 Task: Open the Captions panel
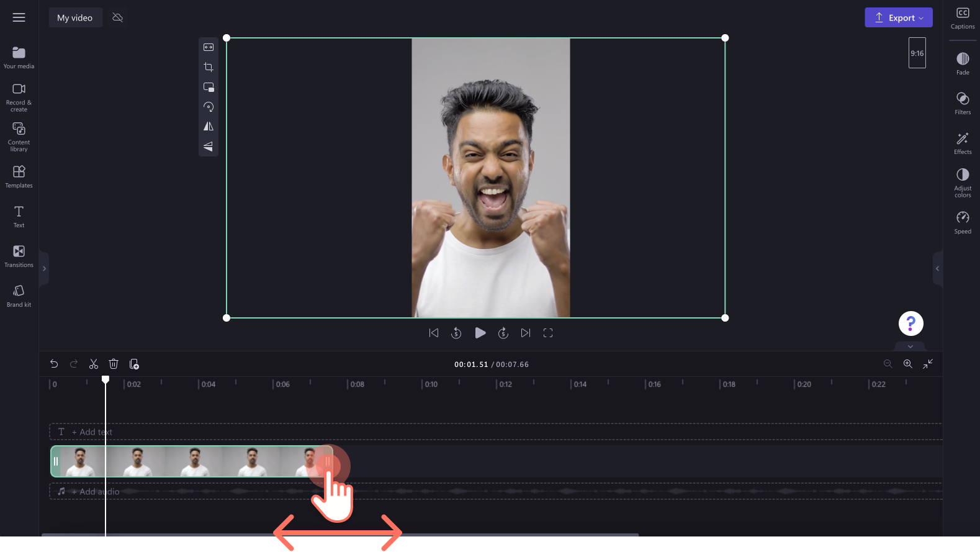click(963, 18)
